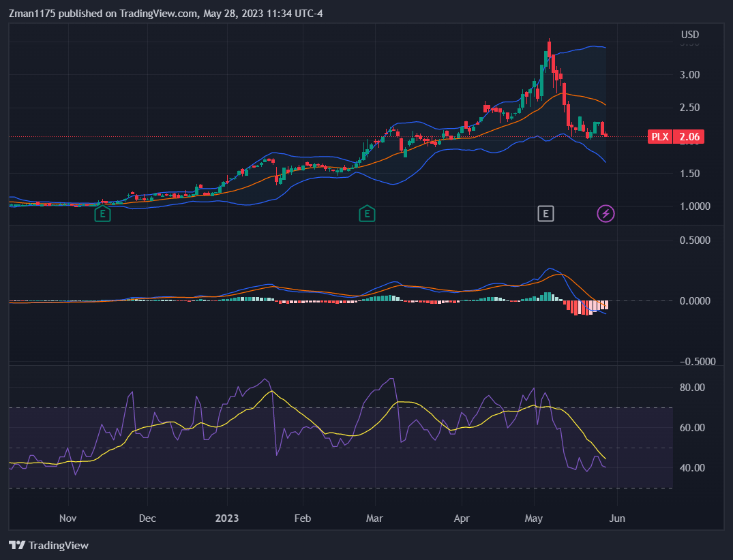Image resolution: width=733 pixels, height=560 pixels.
Task: Click the November earnings E marker
Action: coord(102,213)
